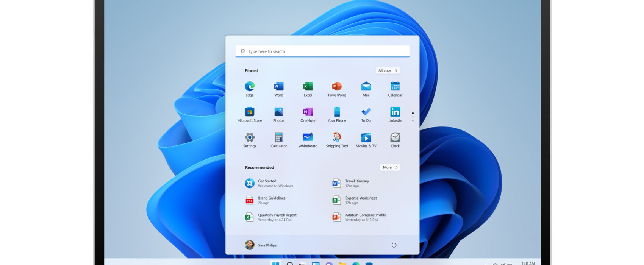This screenshot has height=265, width=644.
Task: Go to next pinned page via dots
Action: pos(413,117)
